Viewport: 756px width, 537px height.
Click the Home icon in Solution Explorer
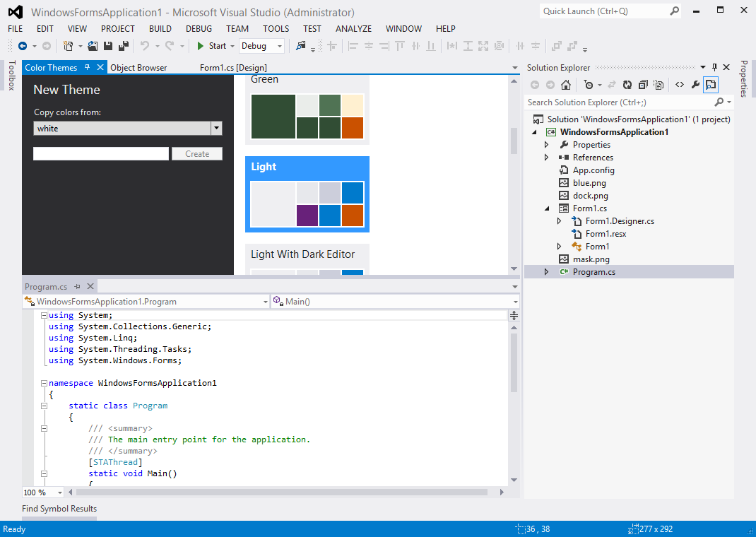coord(565,84)
